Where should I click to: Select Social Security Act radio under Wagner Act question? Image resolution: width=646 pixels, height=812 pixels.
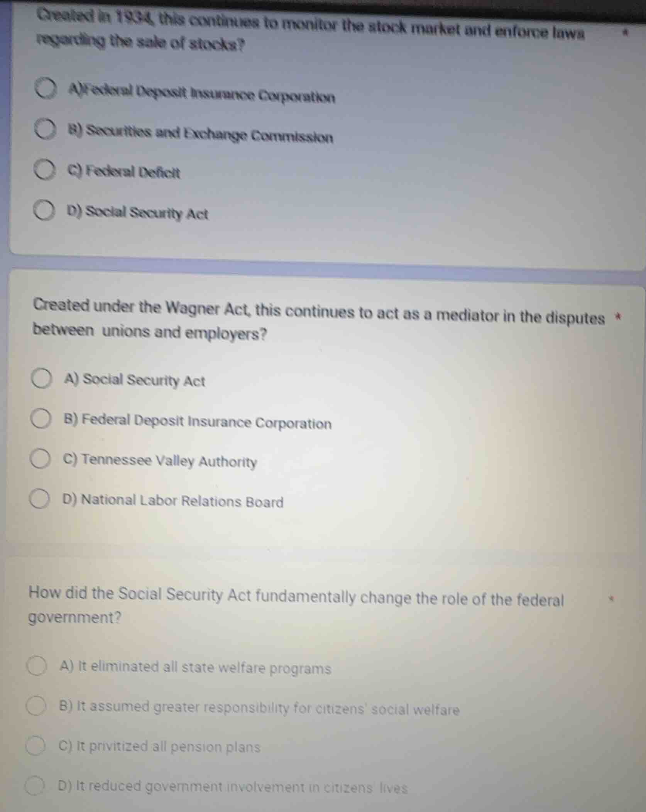42,378
